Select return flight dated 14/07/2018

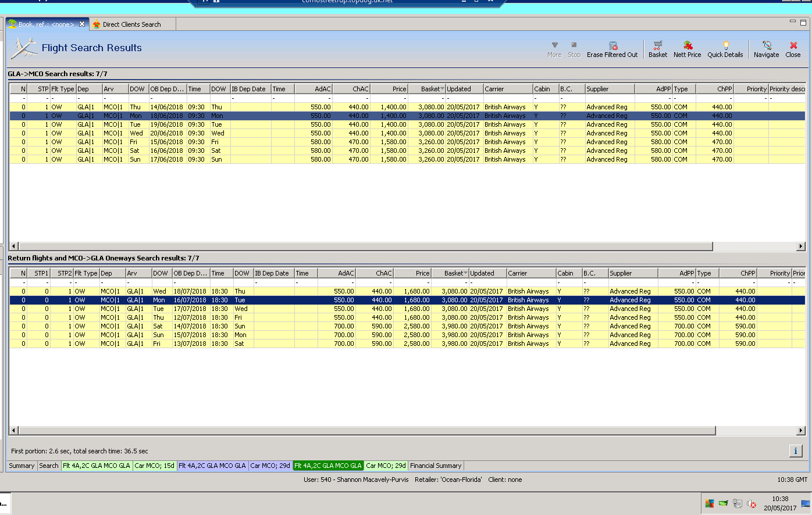[190, 326]
